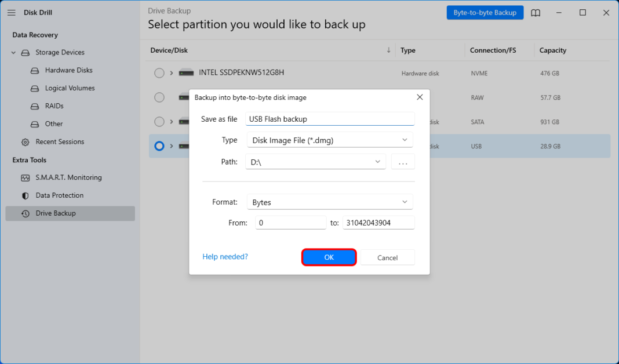
Task: Open Logical Volumes in the sidebar
Action: pyautogui.click(x=70, y=89)
